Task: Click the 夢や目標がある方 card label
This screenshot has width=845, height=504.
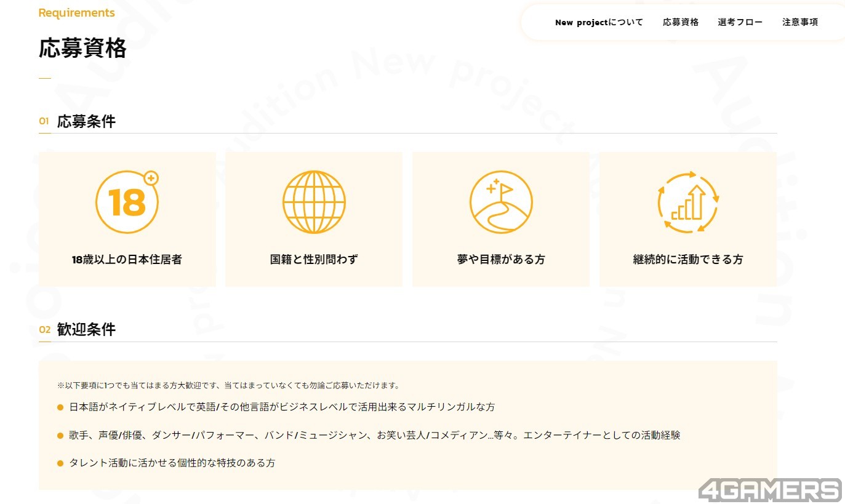Action: (501, 260)
